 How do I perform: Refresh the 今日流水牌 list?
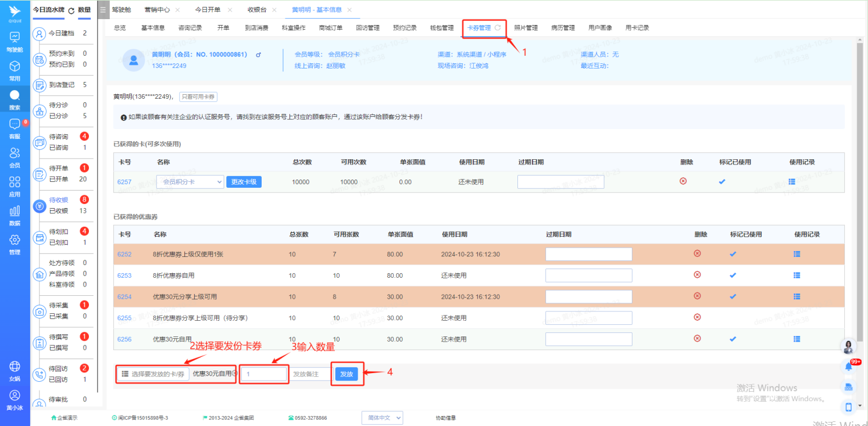click(71, 10)
